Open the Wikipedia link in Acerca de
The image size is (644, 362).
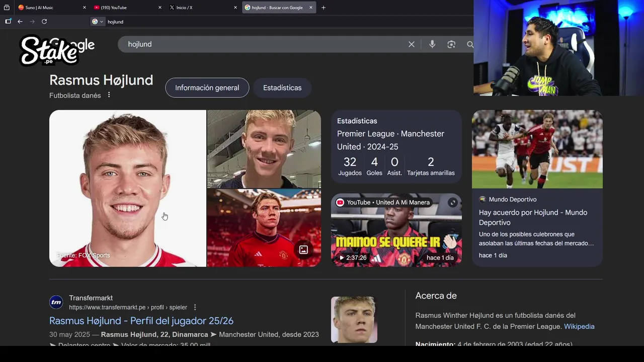tap(579, 326)
